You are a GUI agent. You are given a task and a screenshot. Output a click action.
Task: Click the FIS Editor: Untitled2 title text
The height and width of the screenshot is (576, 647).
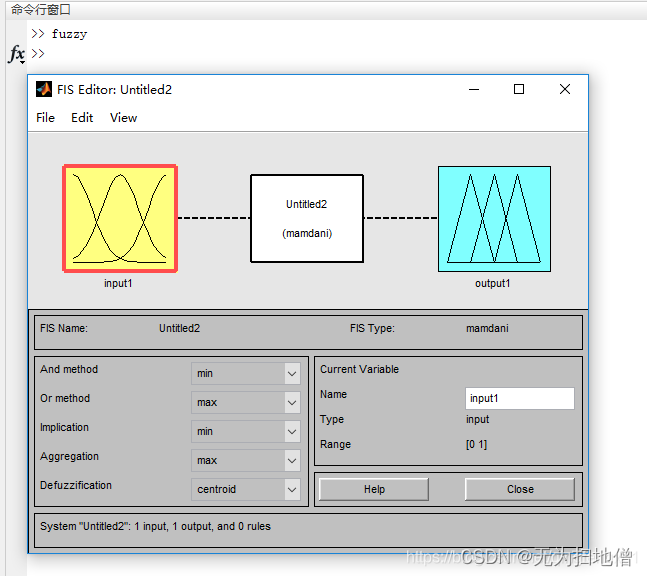pos(114,90)
